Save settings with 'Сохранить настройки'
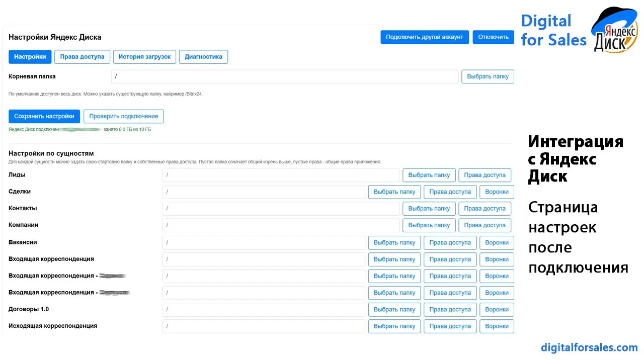 coord(44,116)
